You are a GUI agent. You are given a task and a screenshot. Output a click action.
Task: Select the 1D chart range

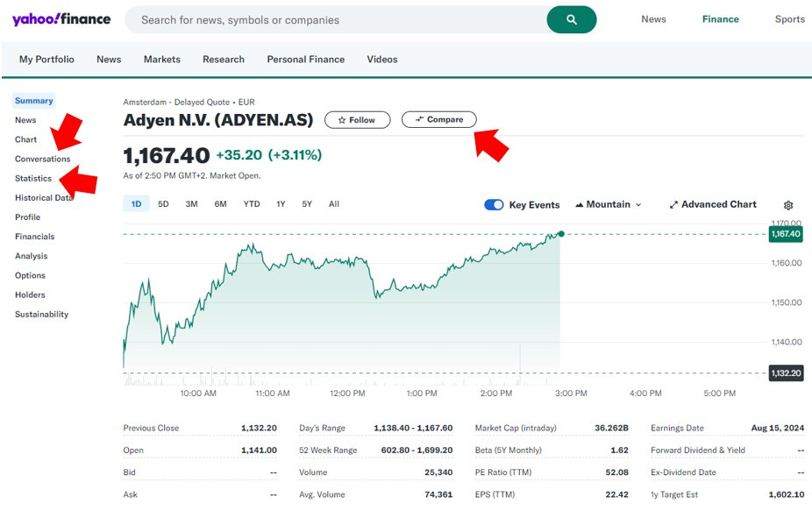[x=136, y=204]
